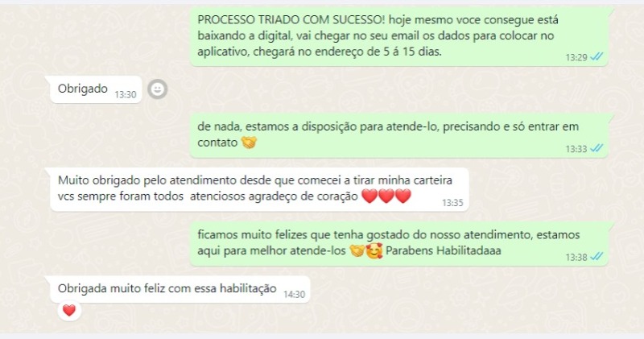Click the 'Muito obrigado pelo atendimento' message
This screenshot has height=339, width=644.
[x=259, y=189]
